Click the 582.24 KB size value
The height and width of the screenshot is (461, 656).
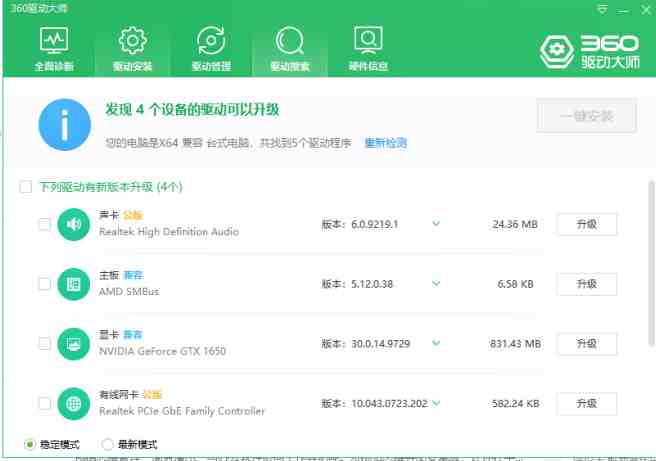tap(515, 404)
